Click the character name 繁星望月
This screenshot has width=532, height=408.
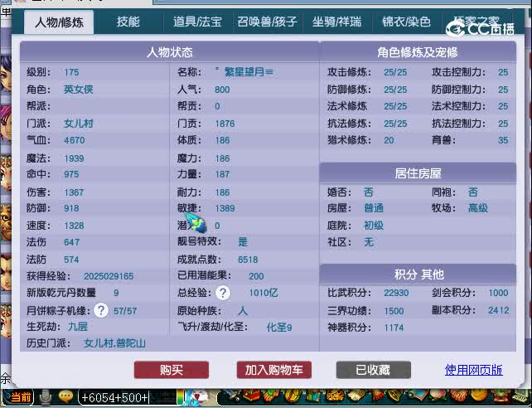click(249, 72)
